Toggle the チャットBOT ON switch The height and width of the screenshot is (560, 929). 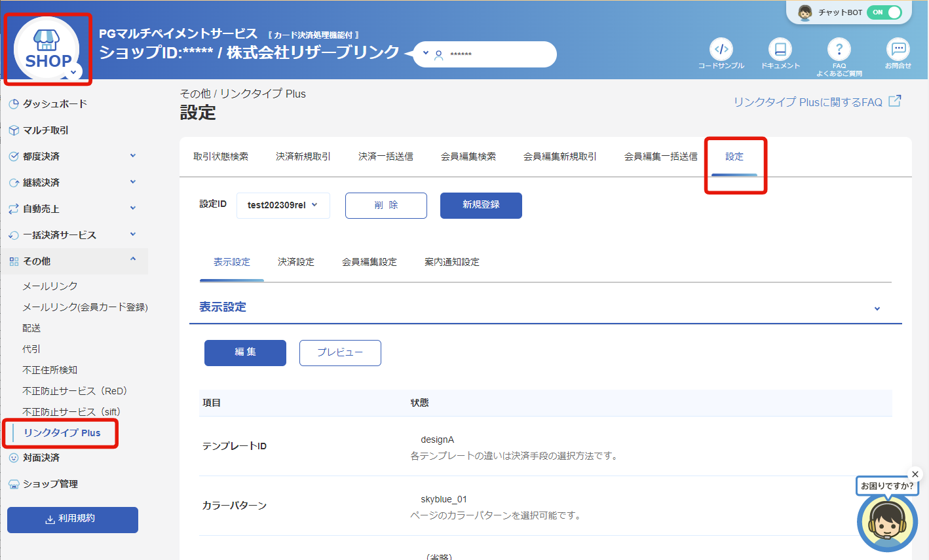click(884, 12)
